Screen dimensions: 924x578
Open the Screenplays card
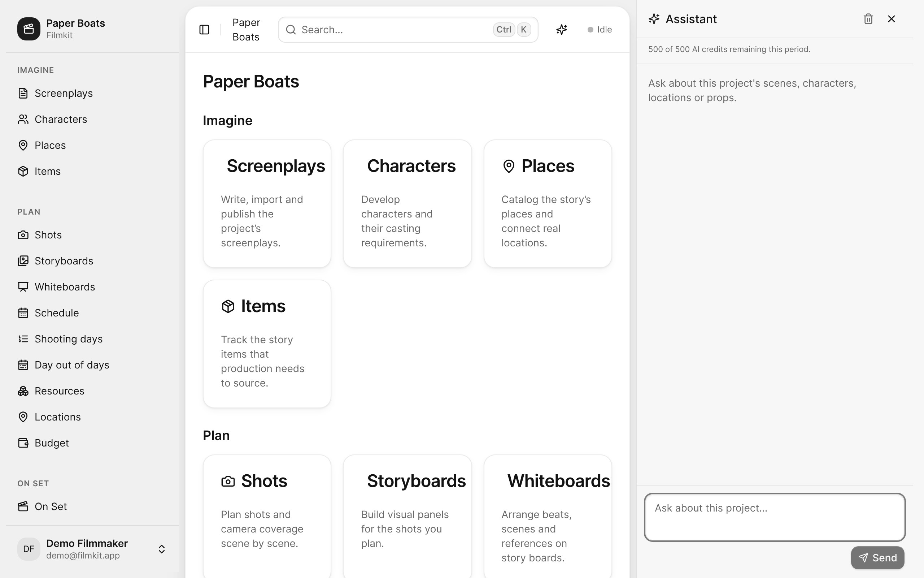(x=267, y=203)
